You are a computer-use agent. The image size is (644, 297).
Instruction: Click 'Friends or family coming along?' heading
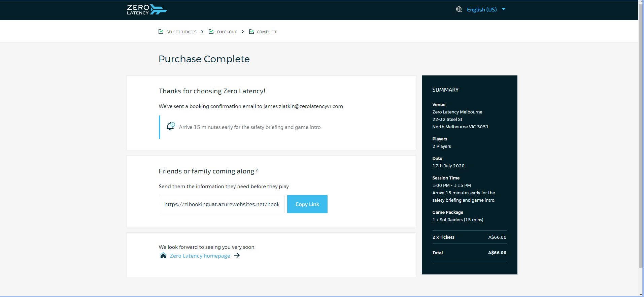[208, 171]
